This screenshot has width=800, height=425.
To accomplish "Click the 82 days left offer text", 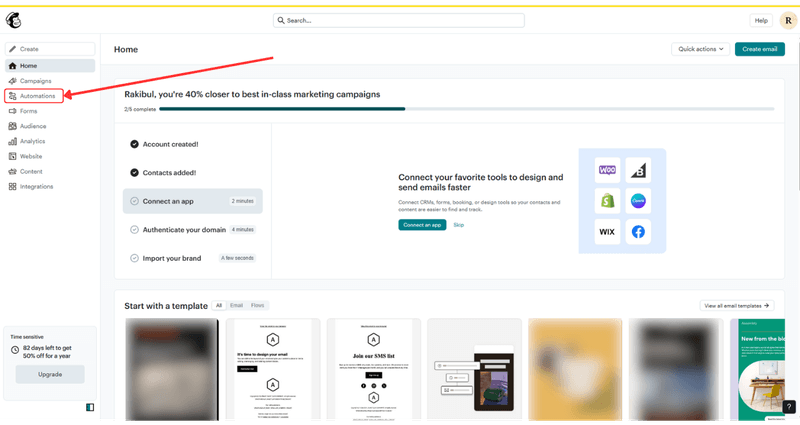I will 47,352.
